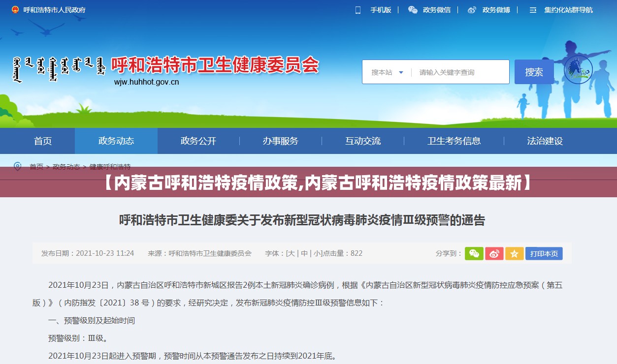Share article via red Weibo button
The width and height of the screenshot is (617, 364).
coord(494,253)
